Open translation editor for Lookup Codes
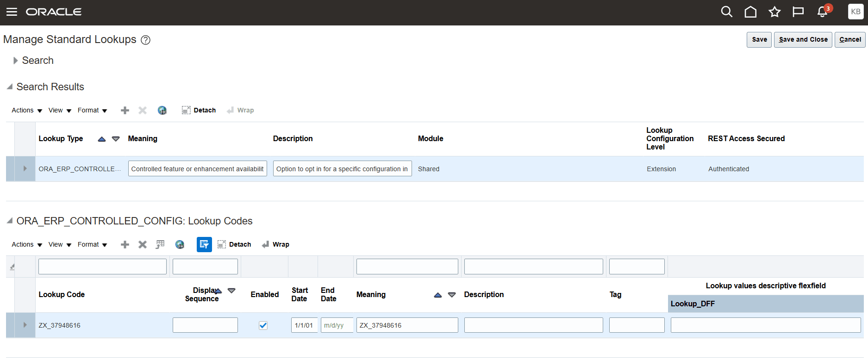This screenshot has height=360, width=868. 180,244
